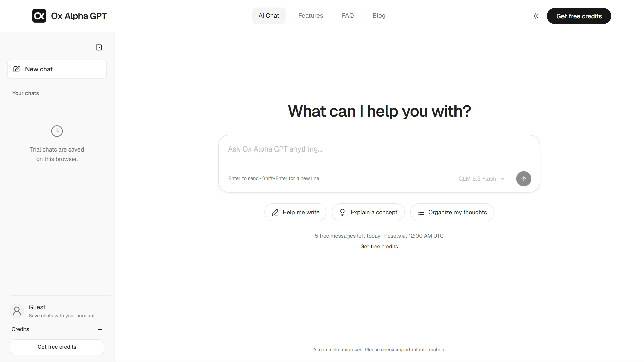Click the Ox Alpha GPT logo icon
This screenshot has height=362, width=644.
[x=39, y=16]
